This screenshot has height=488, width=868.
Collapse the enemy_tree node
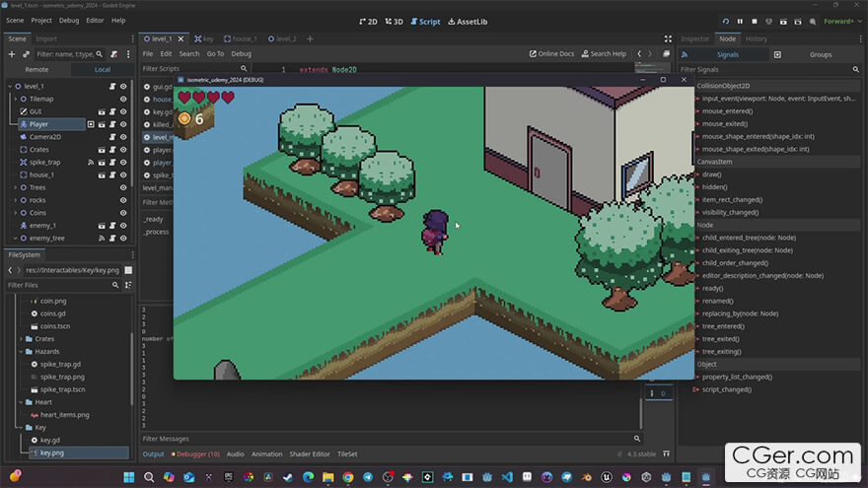[x=16, y=239]
